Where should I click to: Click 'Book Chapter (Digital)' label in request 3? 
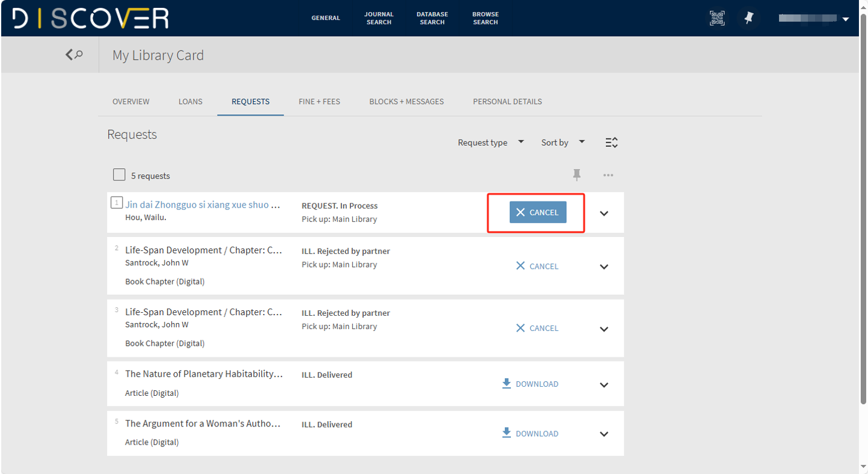(x=165, y=343)
